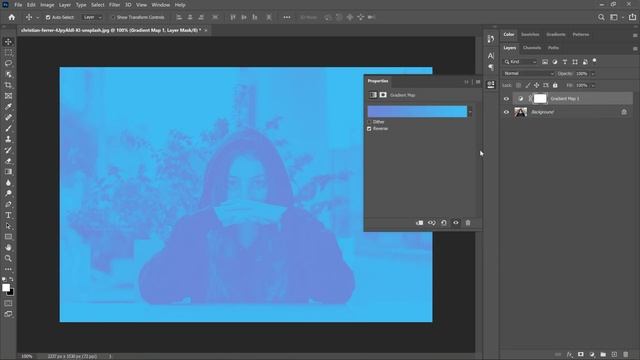This screenshot has height=360, width=640.
Task: Uncheck the Reverse checkbox
Action: pyautogui.click(x=369, y=129)
